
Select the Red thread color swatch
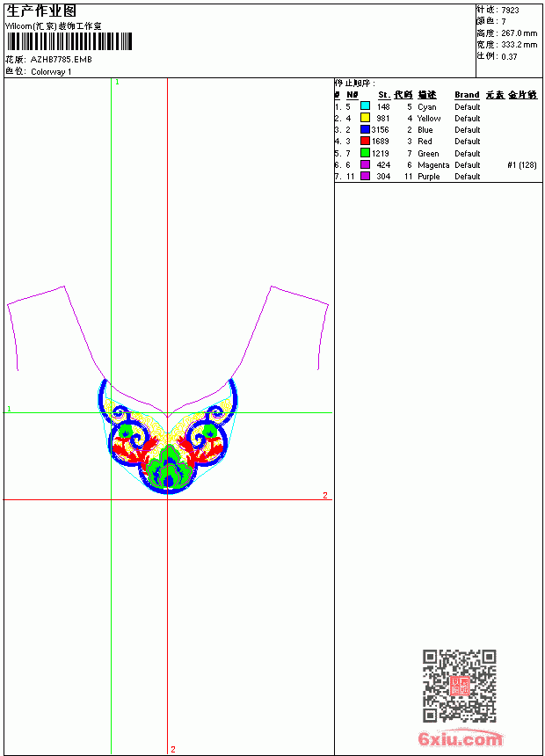365,141
